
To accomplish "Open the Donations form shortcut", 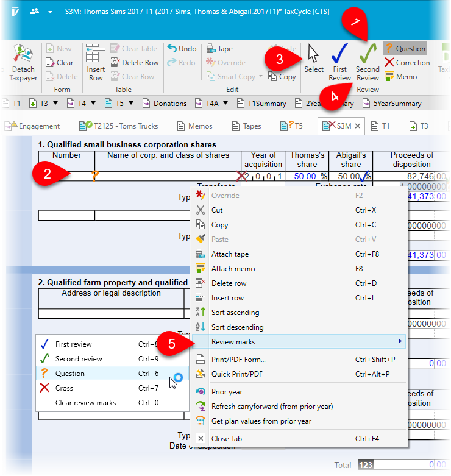I will [x=165, y=104].
